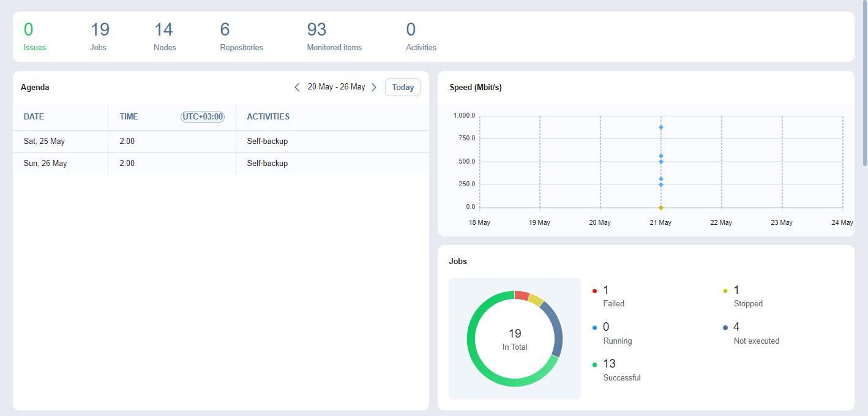Screen dimensions: 868x416
Task: Go to next week in Agenda
Action: click(374, 88)
